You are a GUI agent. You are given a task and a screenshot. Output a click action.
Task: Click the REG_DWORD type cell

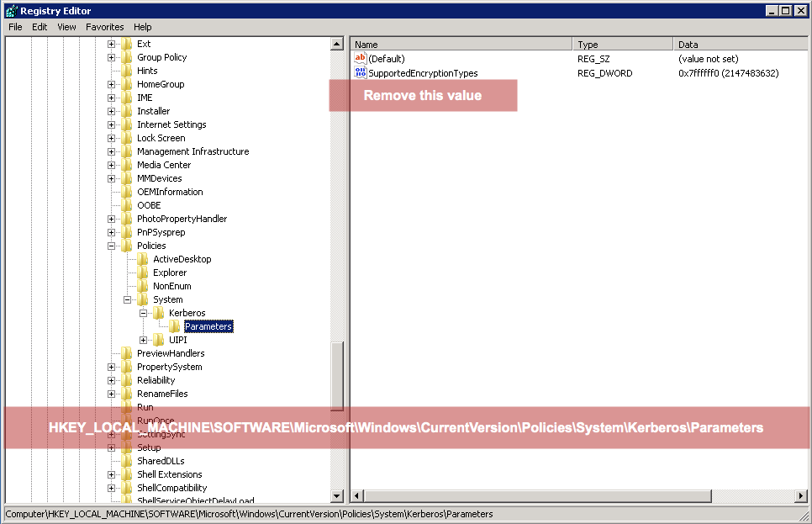(x=605, y=73)
